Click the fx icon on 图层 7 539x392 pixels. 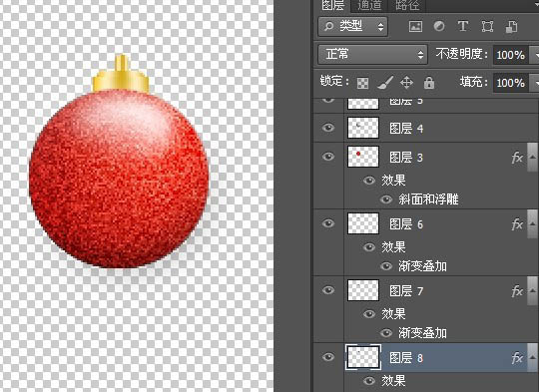[517, 291]
